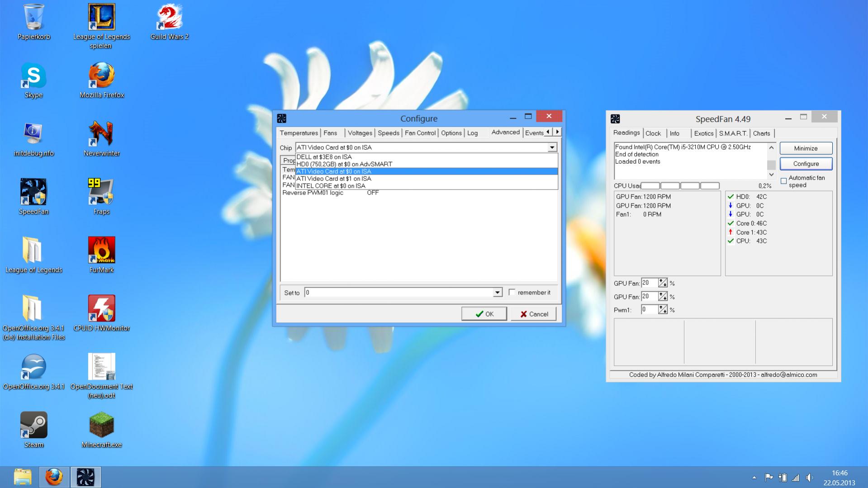The width and height of the screenshot is (868, 488).
Task: Select the OpenDocument Text (neu).odt file
Action: [101, 376]
